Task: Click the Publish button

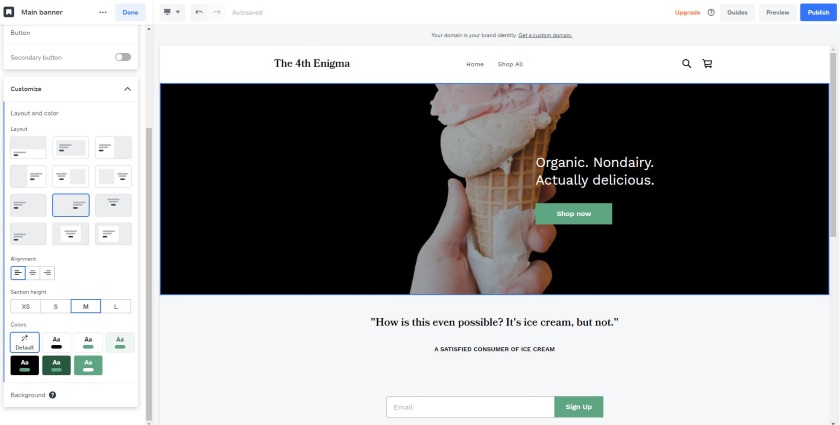Action: pyautogui.click(x=818, y=12)
